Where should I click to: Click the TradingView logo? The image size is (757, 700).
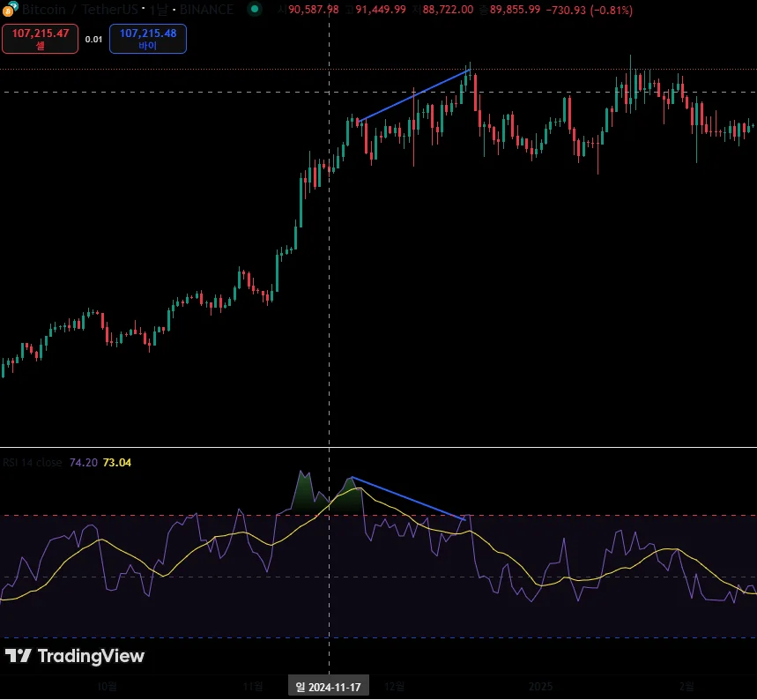(75, 656)
